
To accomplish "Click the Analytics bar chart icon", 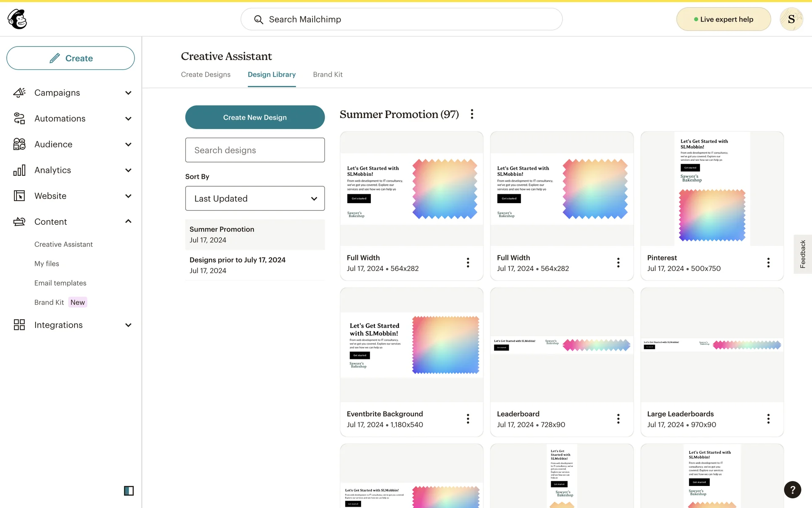I will [x=19, y=170].
